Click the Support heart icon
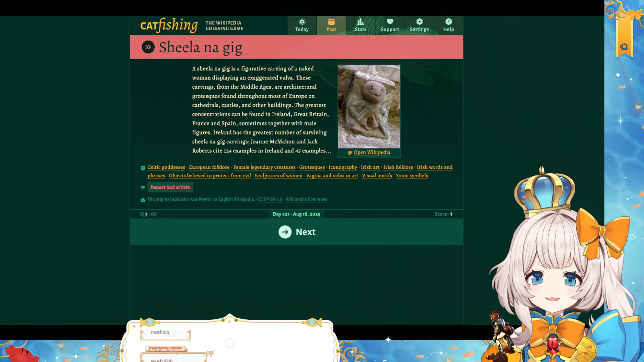644x362 pixels. click(390, 22)
